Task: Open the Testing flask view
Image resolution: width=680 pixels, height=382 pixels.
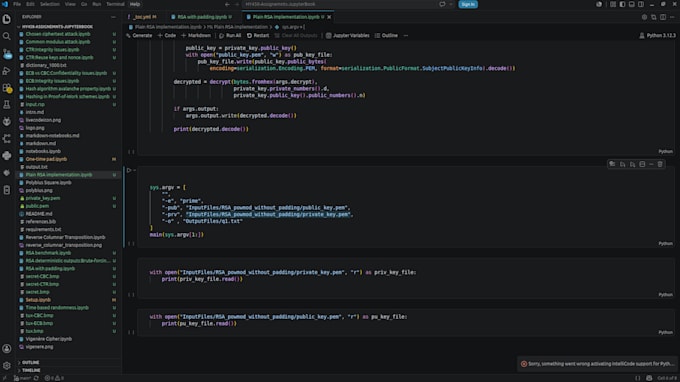Action: 7,104
